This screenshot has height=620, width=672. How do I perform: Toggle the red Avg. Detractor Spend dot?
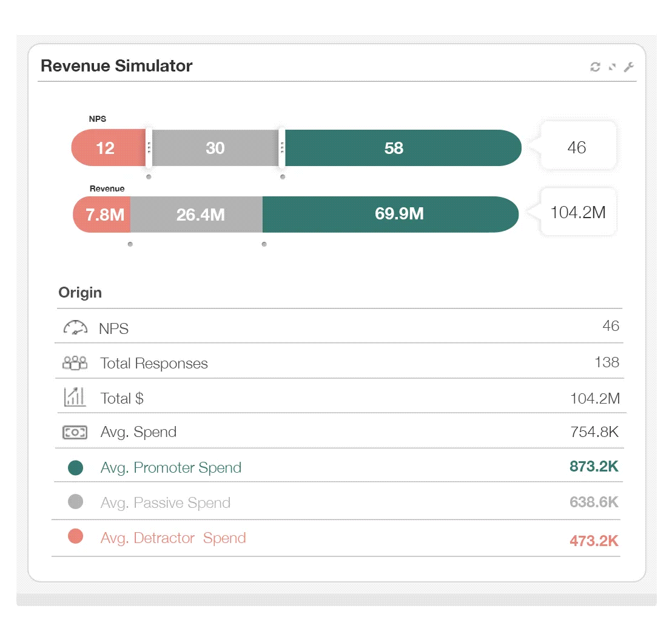coord(75,536)
